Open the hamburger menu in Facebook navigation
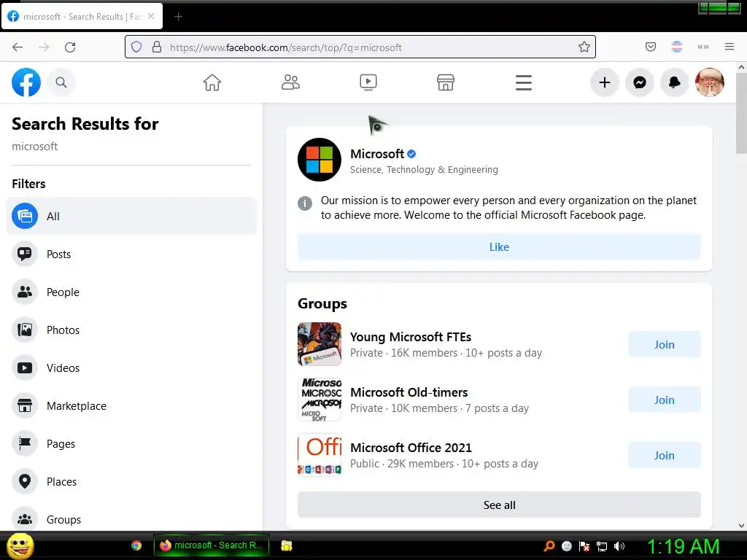Image resolution: width=747 pixels, height=560 pixels. (x=523, y=82)
